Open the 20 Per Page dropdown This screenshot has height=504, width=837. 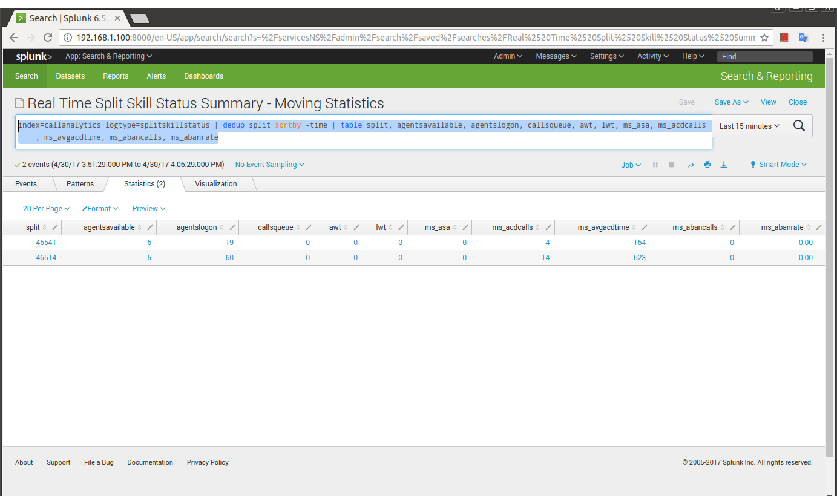coord(46,208)
